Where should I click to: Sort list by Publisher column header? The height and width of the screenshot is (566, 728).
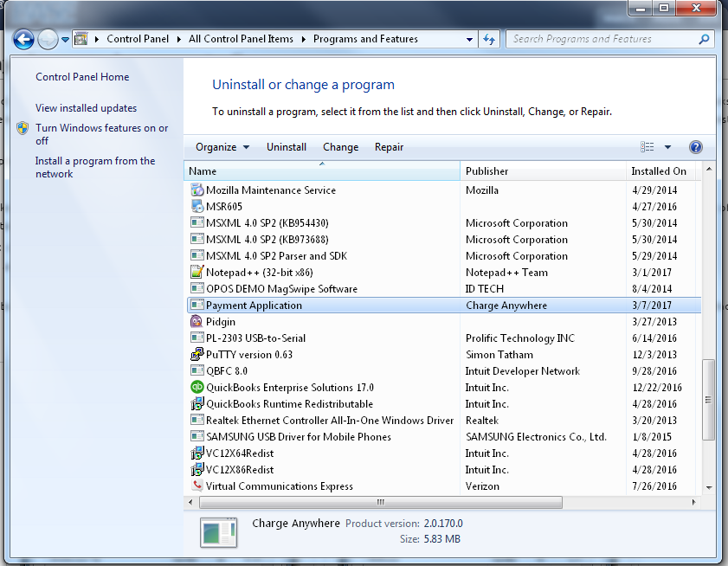click(x=487, y=171)
